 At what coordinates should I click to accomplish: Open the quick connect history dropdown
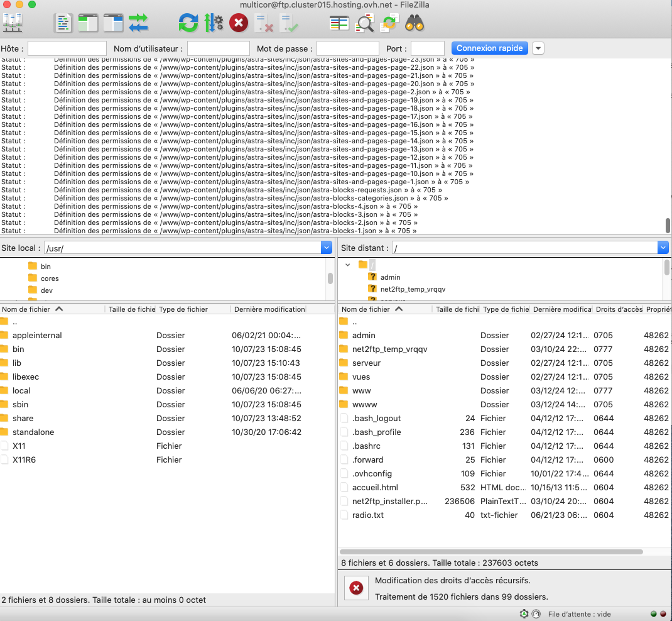538,48
